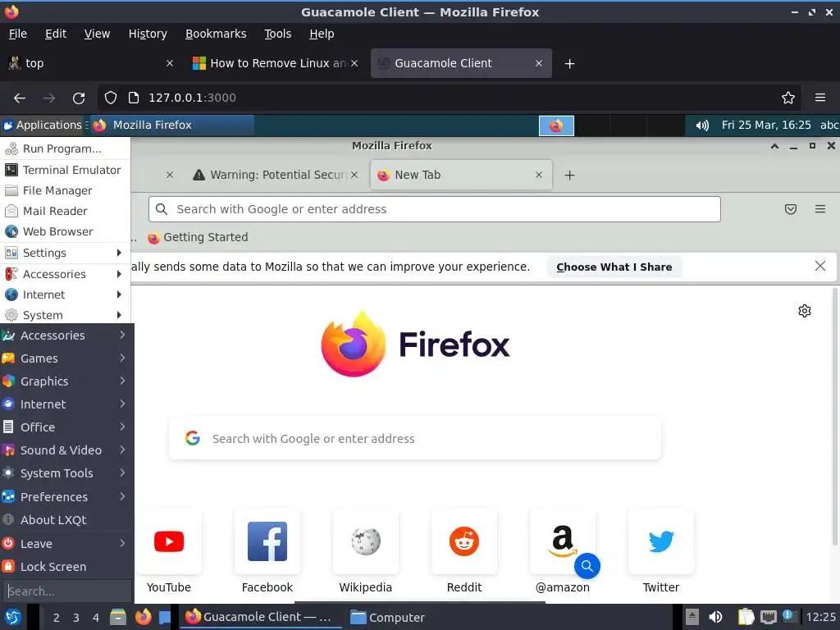This screenshot has height=630, width=840.
Task: Click Google search box on new tab page
Action: [415, 439]
